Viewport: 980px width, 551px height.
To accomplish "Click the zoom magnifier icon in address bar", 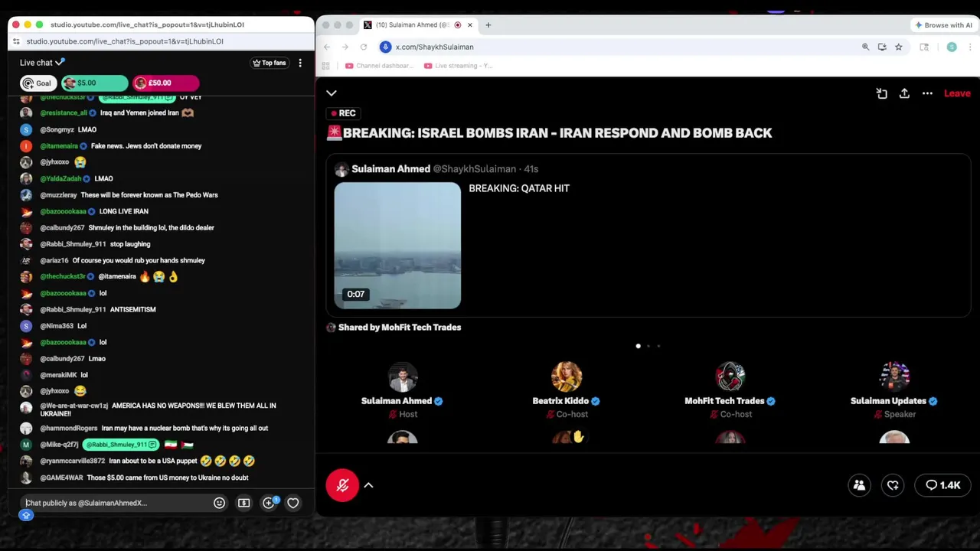I will [x=866, y=47].
